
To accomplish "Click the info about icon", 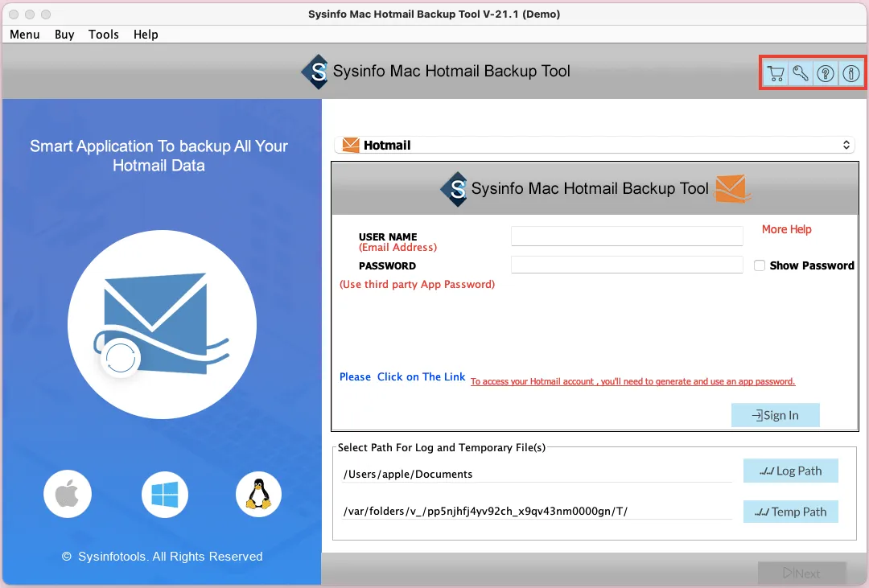I will coord(850,73).
